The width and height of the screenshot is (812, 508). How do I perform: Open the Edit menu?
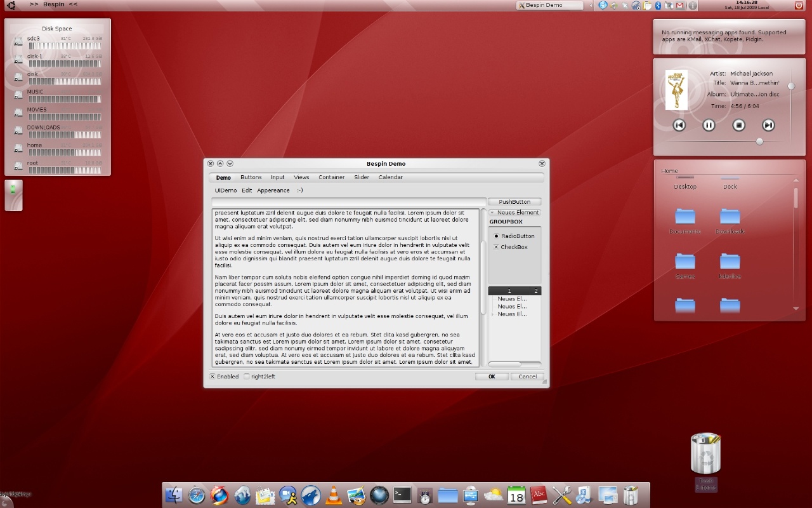[x=247, y=190]
